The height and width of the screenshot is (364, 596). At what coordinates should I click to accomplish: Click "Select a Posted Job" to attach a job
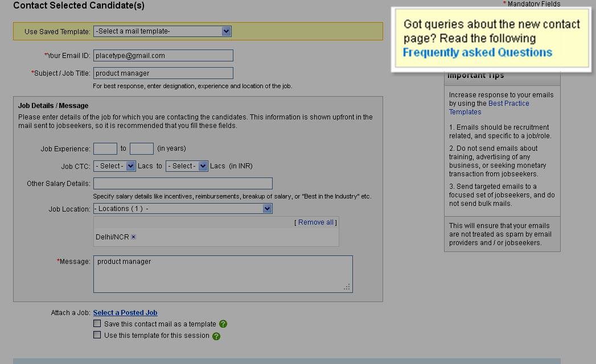tap(125, 312)
